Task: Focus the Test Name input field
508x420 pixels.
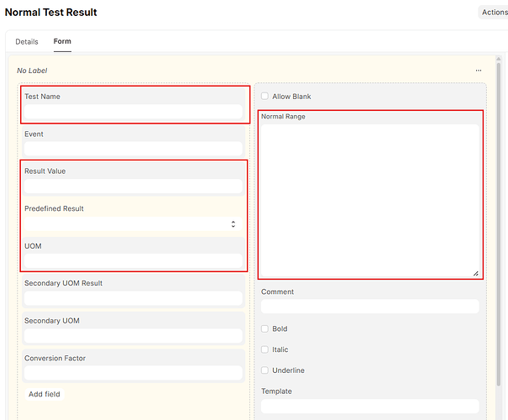Action: click(133, 112)
